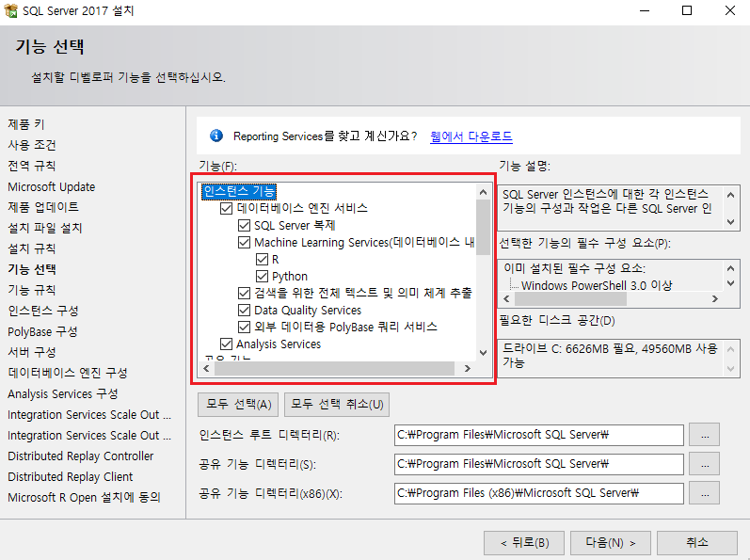Select PolyBase 구성 step in sidebar

pos(42,331)
